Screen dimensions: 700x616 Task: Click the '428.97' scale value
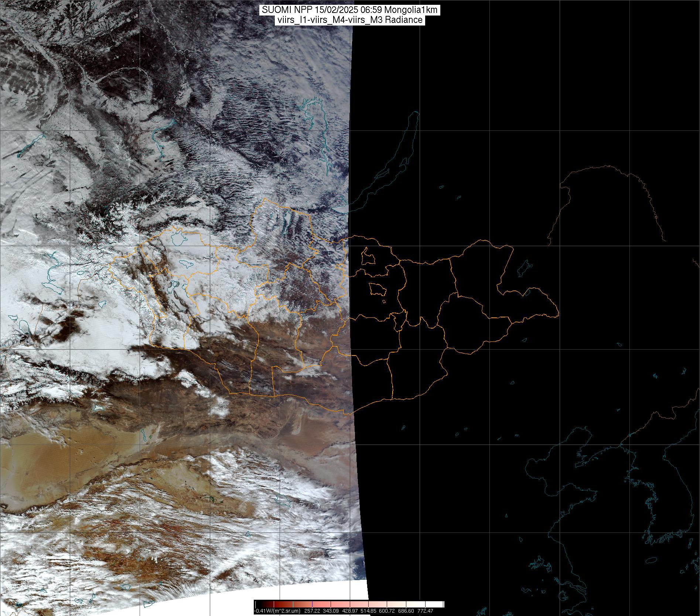[350, 611]
